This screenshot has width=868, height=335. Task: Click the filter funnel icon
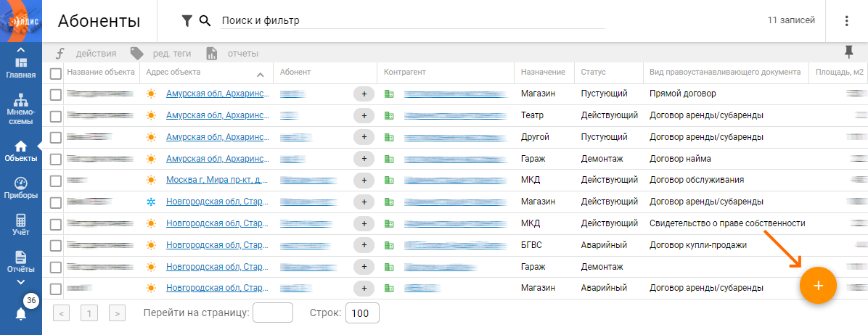(x=187, y=21)
